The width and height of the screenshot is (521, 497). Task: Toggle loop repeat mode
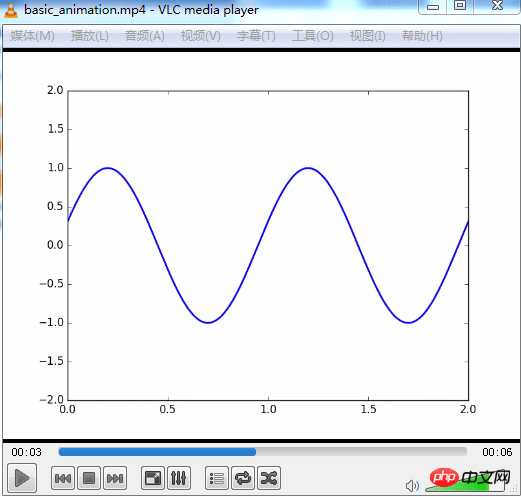[x=243, y=478]
